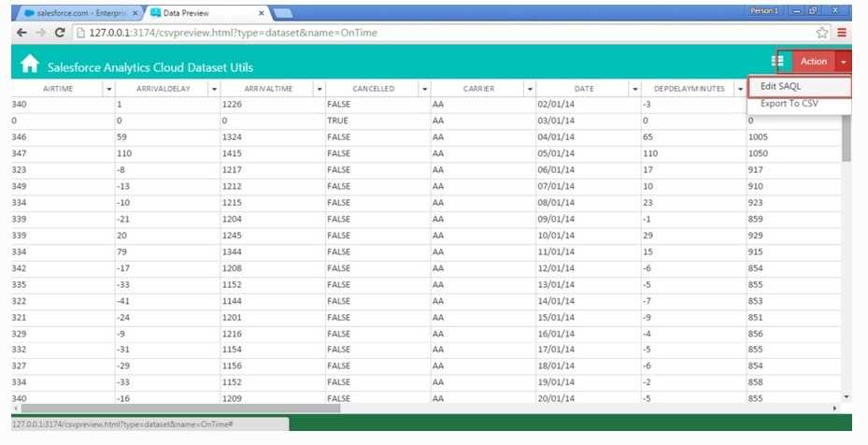The image size is (868, 445).
Task: Select the arrival time cell 1344
Action: pos(273,251)
